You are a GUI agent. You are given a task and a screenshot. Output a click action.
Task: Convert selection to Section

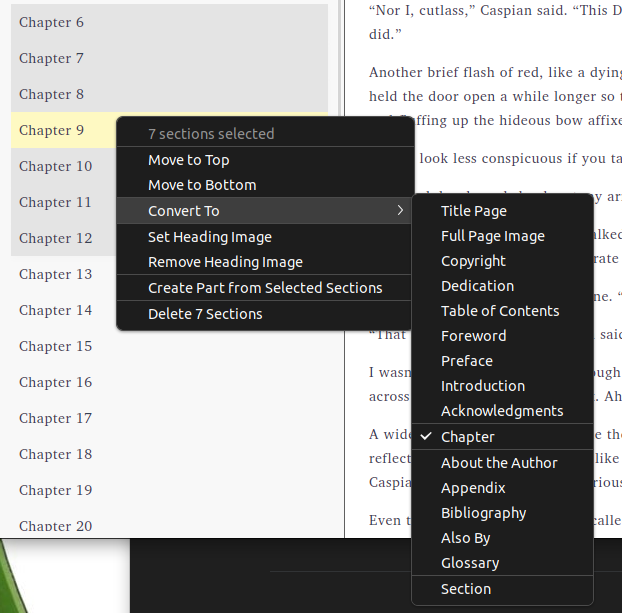pos(503,589)
